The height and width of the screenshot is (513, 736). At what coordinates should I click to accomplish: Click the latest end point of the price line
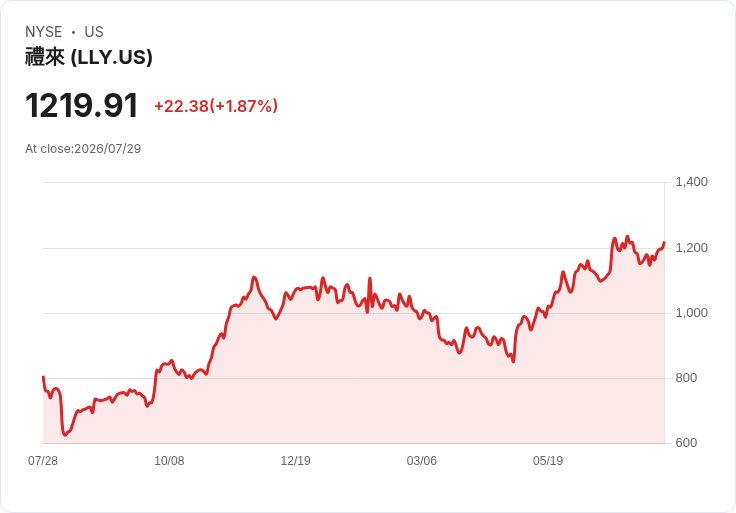click(664, 243)
